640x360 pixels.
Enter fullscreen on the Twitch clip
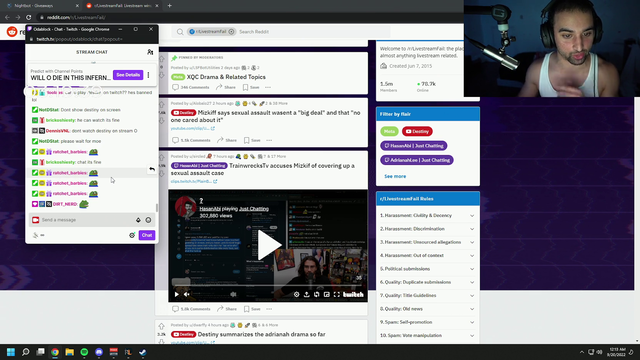[337, 294]
